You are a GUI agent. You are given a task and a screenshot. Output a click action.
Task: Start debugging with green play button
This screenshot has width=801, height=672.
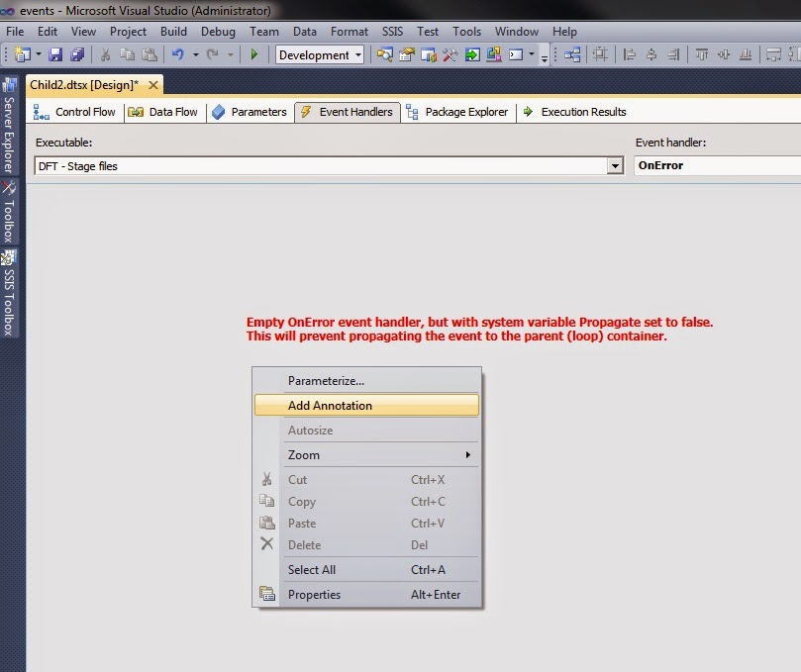pos(253,54)
